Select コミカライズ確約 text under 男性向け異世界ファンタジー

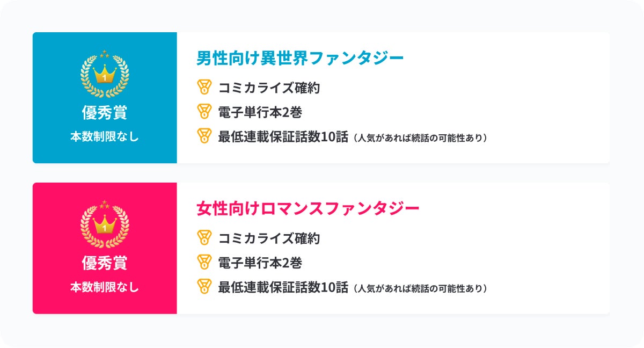[x=269, y=88]
